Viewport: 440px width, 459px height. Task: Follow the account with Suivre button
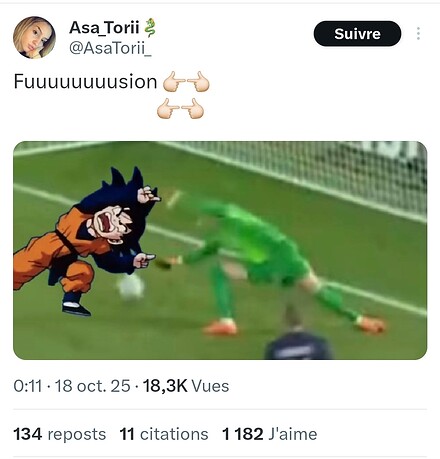[357, 34]
